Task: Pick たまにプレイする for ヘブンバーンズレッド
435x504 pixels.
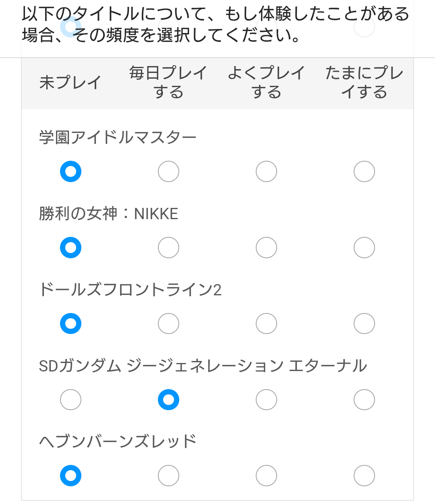Action: 364,476
